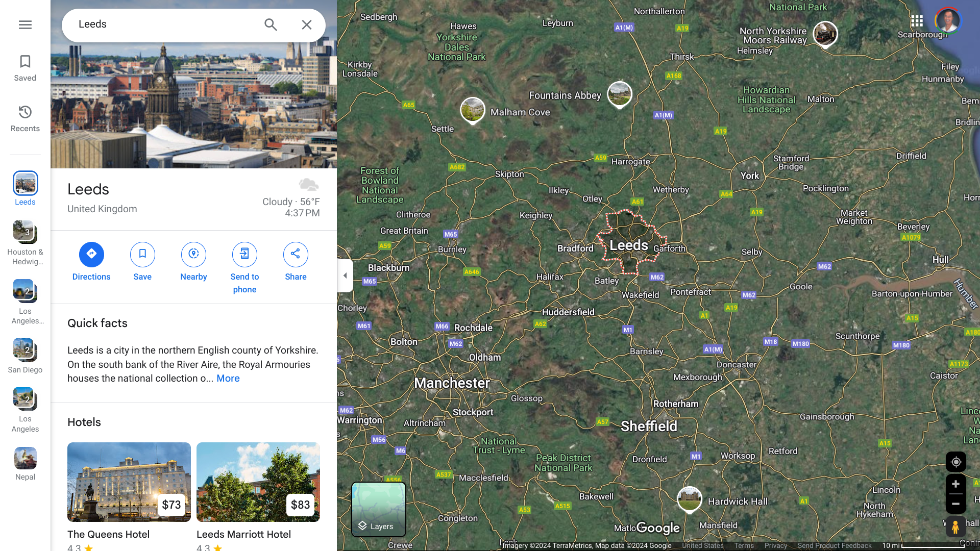Open The Queens Hotel thumbnail

(129, 482)
